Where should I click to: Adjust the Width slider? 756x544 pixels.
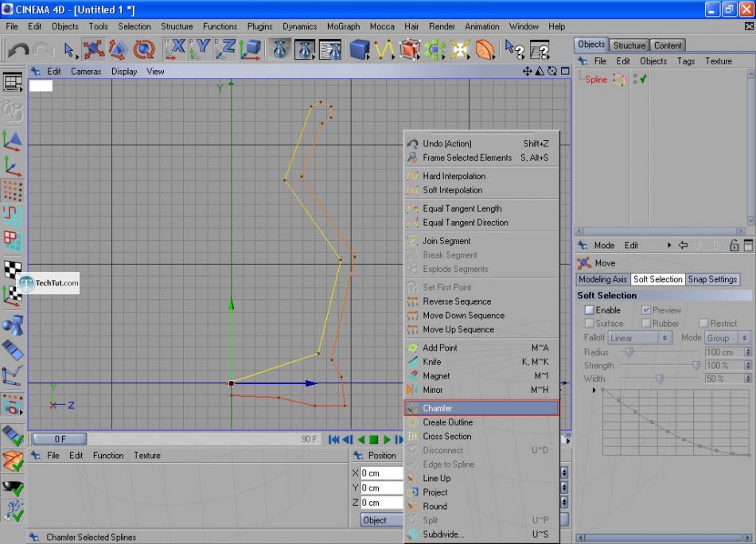pos(659,379)
